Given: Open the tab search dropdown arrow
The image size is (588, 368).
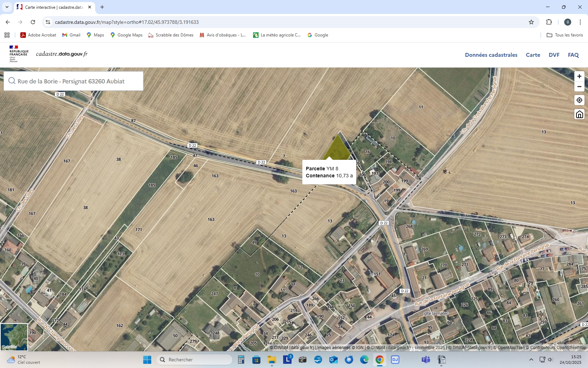Looking at the screenshot, I should point(7,7).
